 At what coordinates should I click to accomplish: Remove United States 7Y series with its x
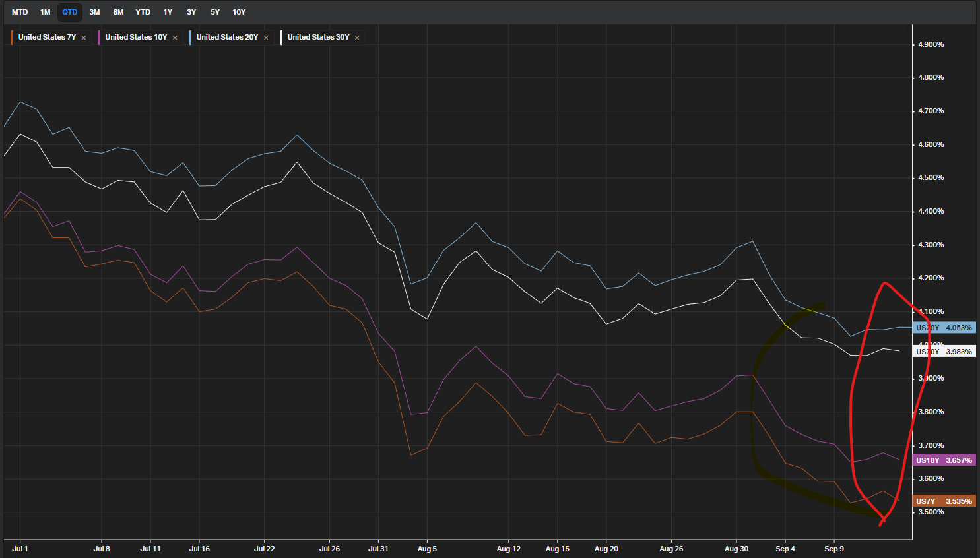[84, 38]
